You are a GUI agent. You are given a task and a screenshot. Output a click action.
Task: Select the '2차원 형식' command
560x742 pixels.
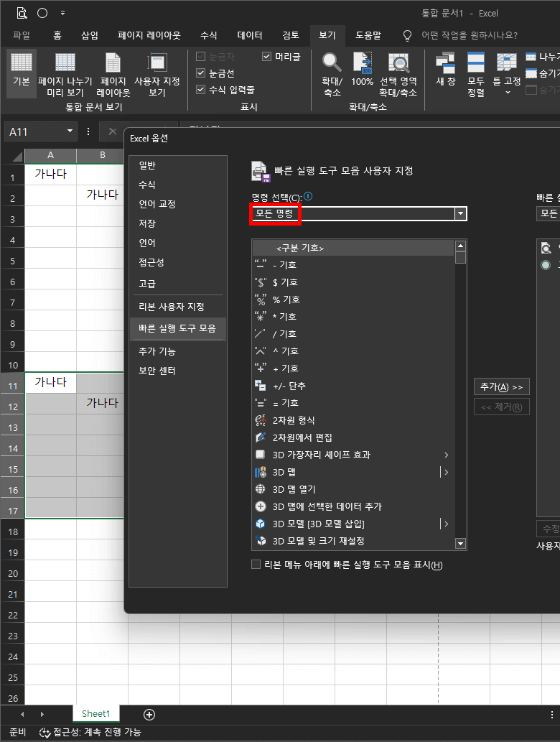353,420
